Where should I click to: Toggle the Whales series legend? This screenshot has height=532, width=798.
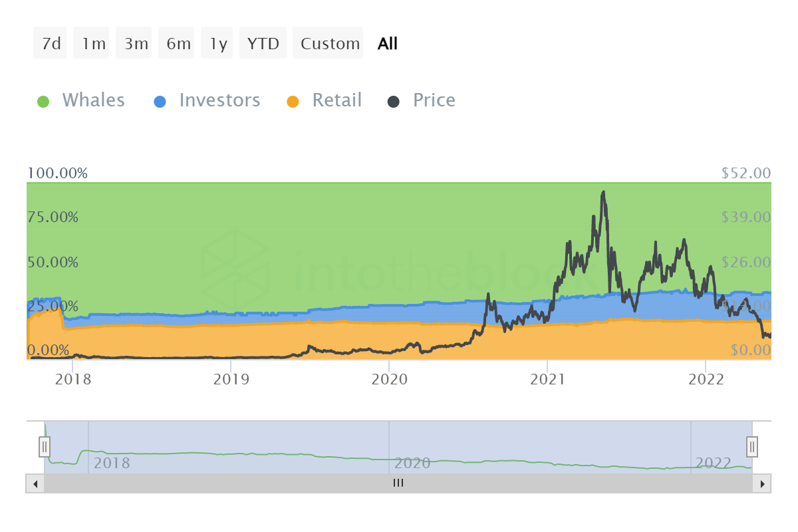pos(93,100)
